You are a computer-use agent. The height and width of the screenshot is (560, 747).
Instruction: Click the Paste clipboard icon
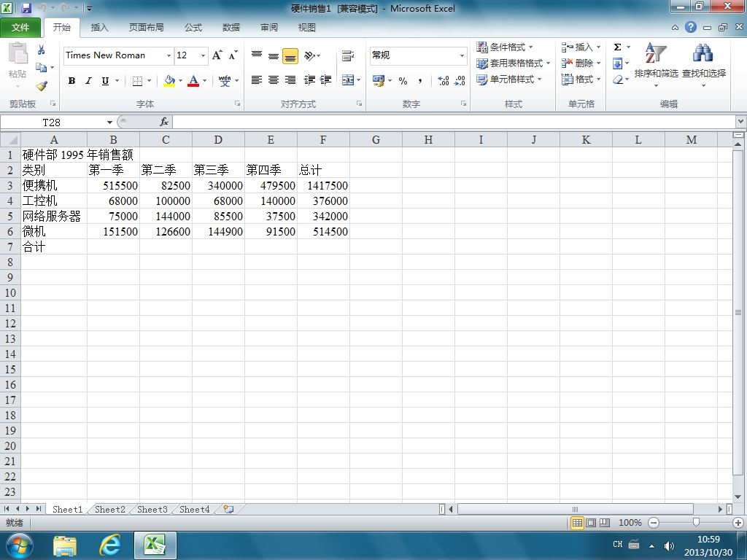tap(18, 53)
